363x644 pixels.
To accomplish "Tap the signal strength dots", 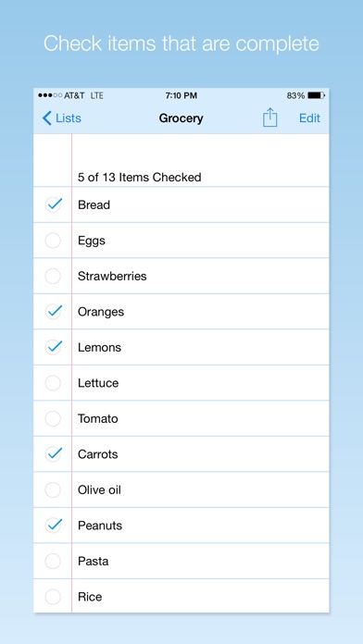I will (x=50, y=95).
